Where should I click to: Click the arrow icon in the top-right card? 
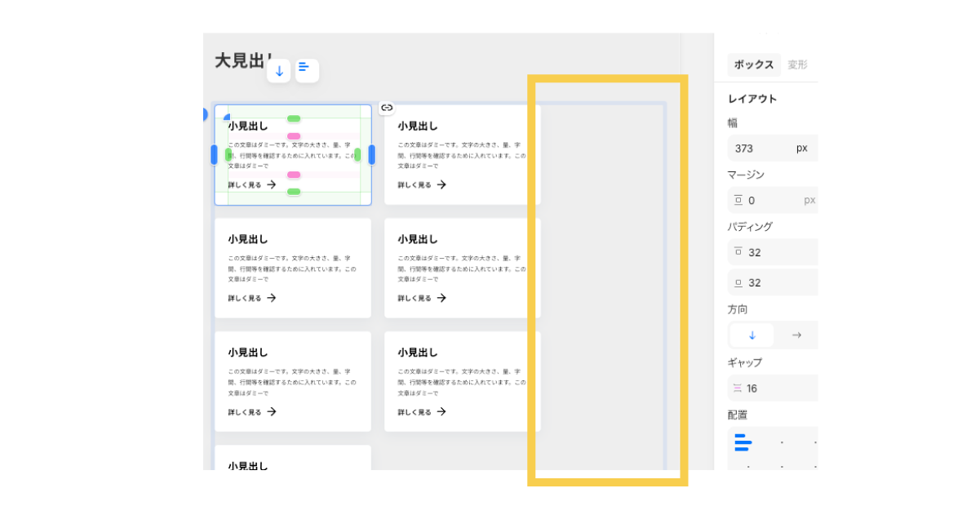tap(441, 185)
